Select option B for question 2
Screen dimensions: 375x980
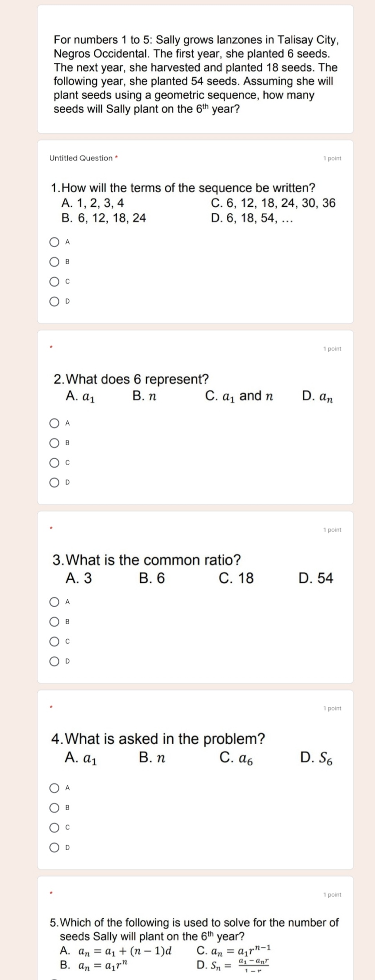54,443
